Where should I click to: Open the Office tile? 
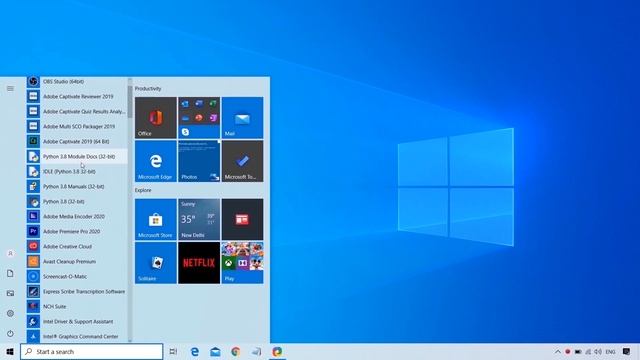point(156,118)
